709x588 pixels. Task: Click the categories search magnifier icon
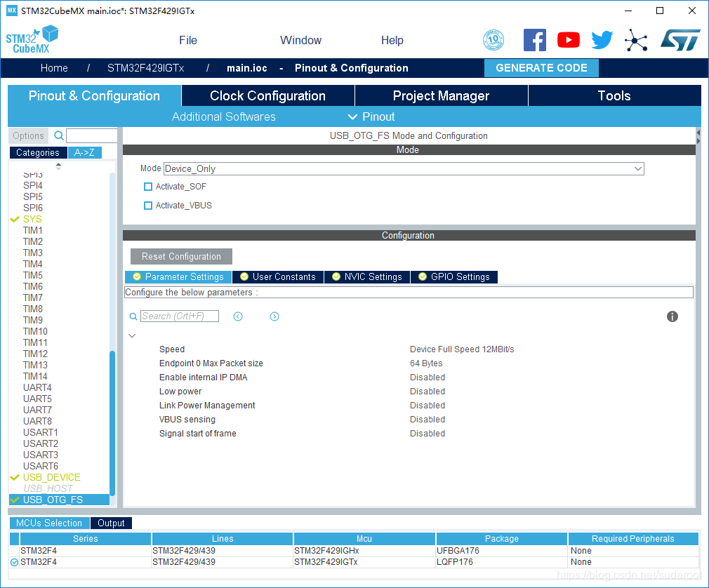[59, 135]
